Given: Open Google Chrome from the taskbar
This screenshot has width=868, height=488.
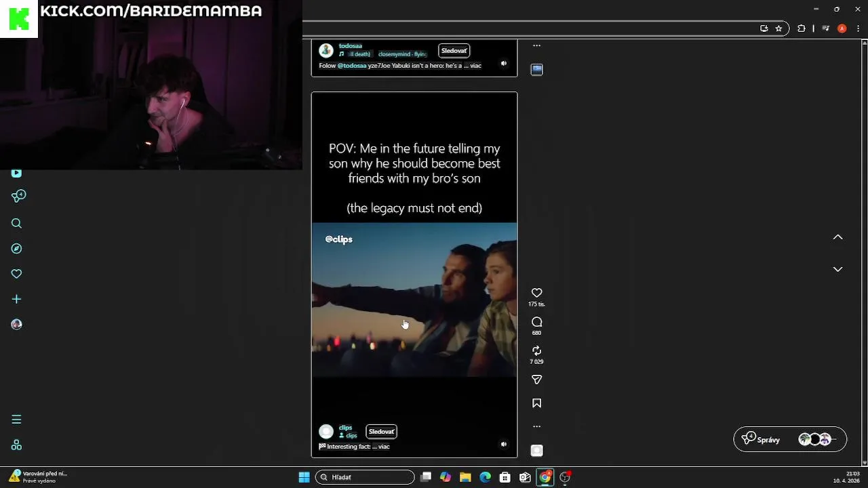Looking at the screenshot, I should (545, 477).
